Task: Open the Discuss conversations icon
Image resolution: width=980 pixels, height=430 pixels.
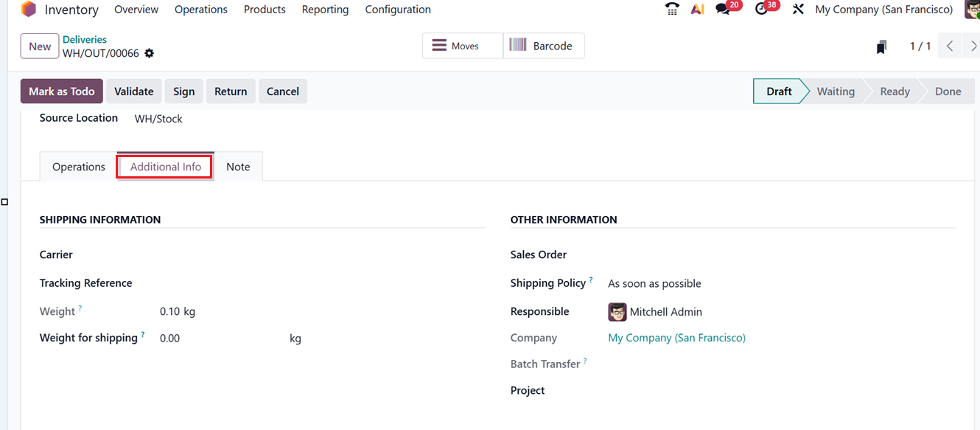Action: coord(722,10)
